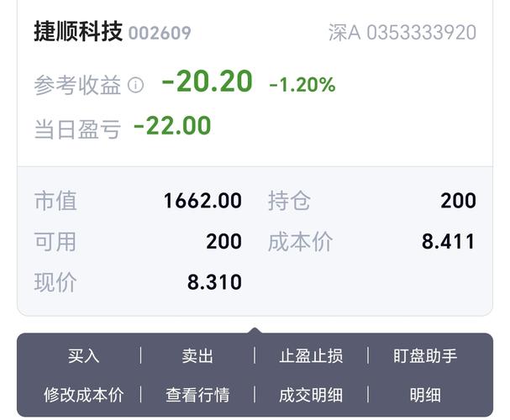Open the 盯盘助手 option
The image size is (510, 420).
point(425,356)
